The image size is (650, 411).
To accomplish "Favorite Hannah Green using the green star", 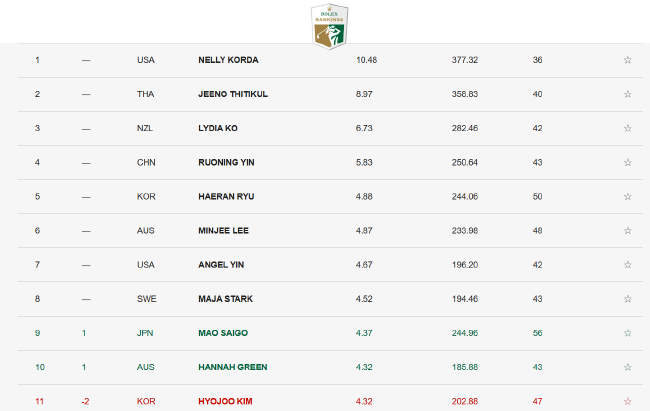I will click(x=628, y=367).
